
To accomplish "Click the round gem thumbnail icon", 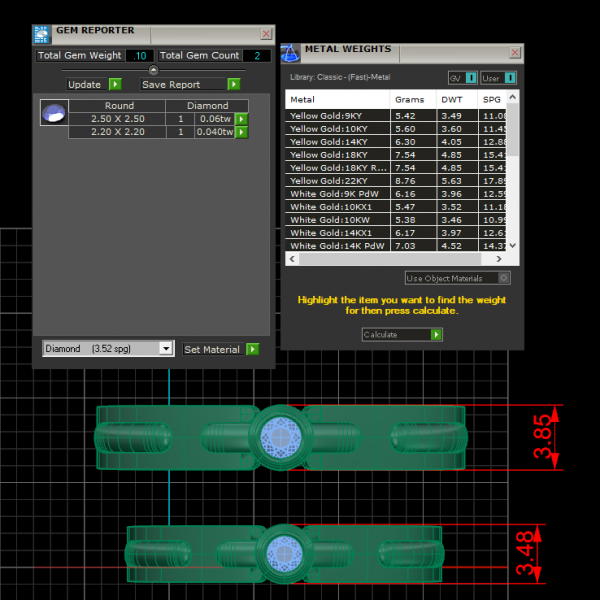I will [52, 113].
